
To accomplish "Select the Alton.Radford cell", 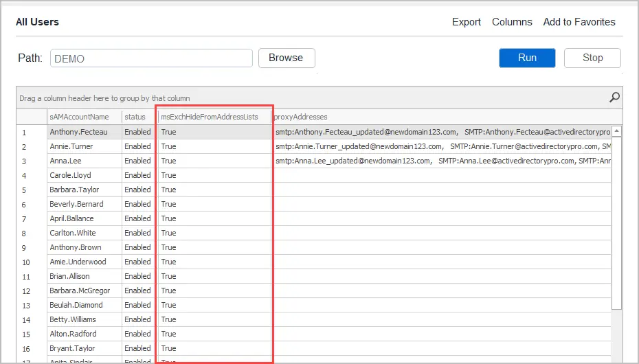I will 84,334.
